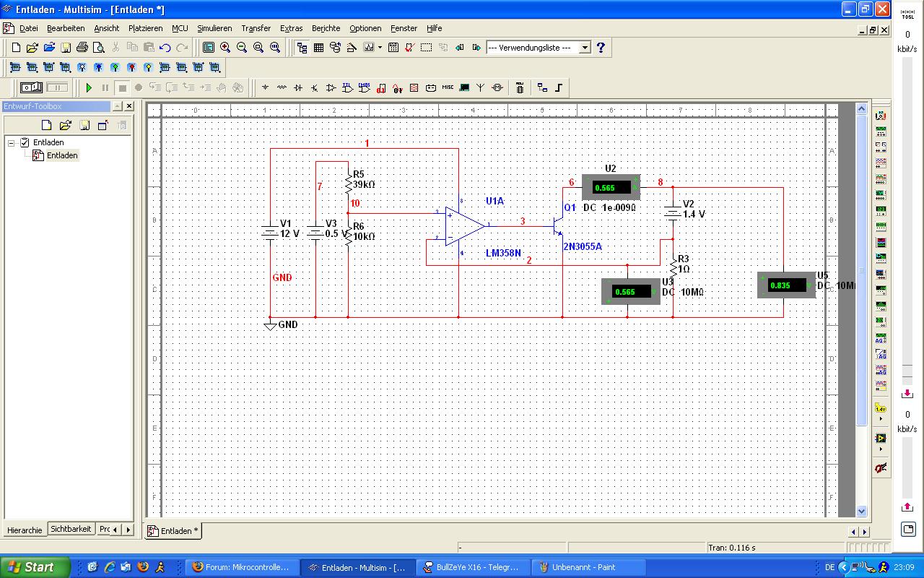Place a Transistor component
Image resolution: width=924 pixels, height=578 pixels.
point(315,87)
